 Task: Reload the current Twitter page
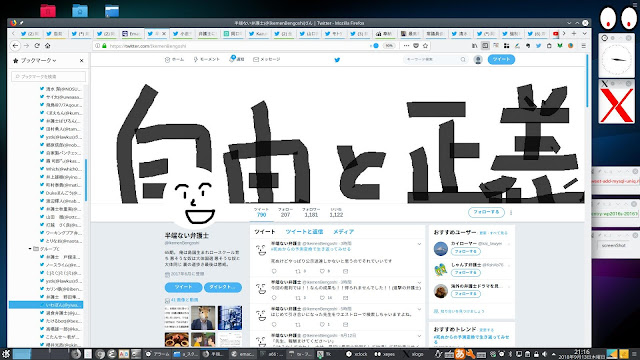[x=37, y=46]
